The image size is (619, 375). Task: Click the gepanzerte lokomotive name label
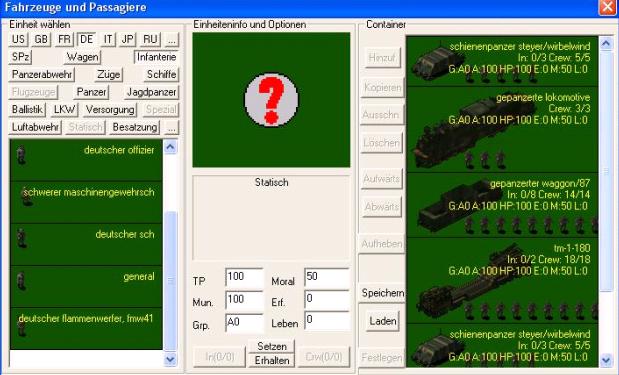click(543, 98)
